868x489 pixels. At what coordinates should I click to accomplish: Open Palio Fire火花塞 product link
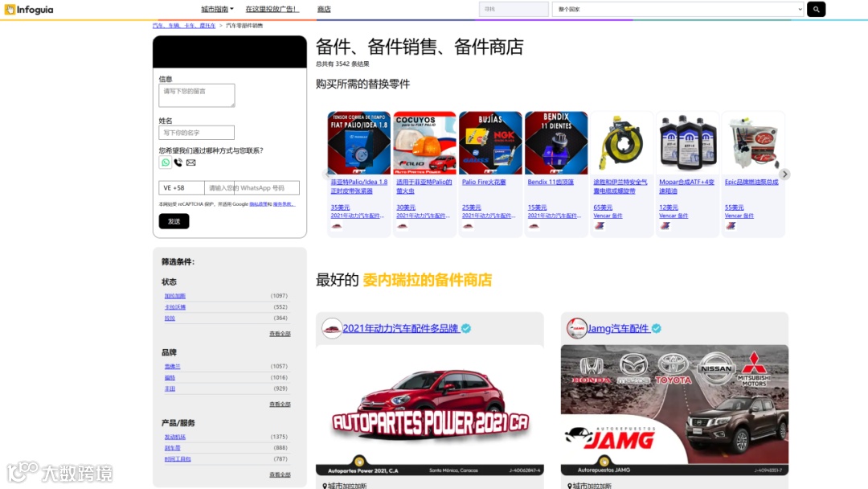click(484, 182)
